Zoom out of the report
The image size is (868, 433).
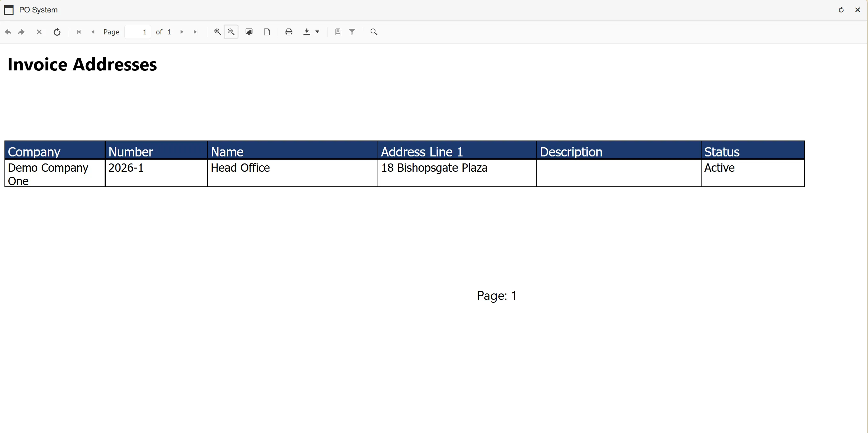[231, 32]
